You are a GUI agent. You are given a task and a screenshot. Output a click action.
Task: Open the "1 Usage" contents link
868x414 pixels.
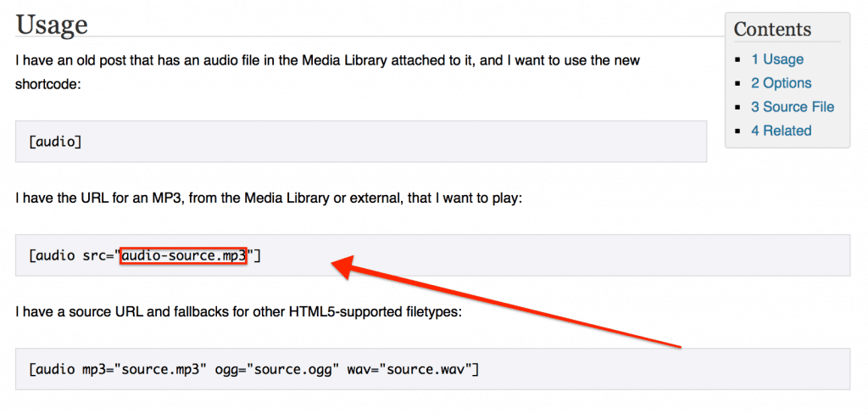(x=776, y=59)
